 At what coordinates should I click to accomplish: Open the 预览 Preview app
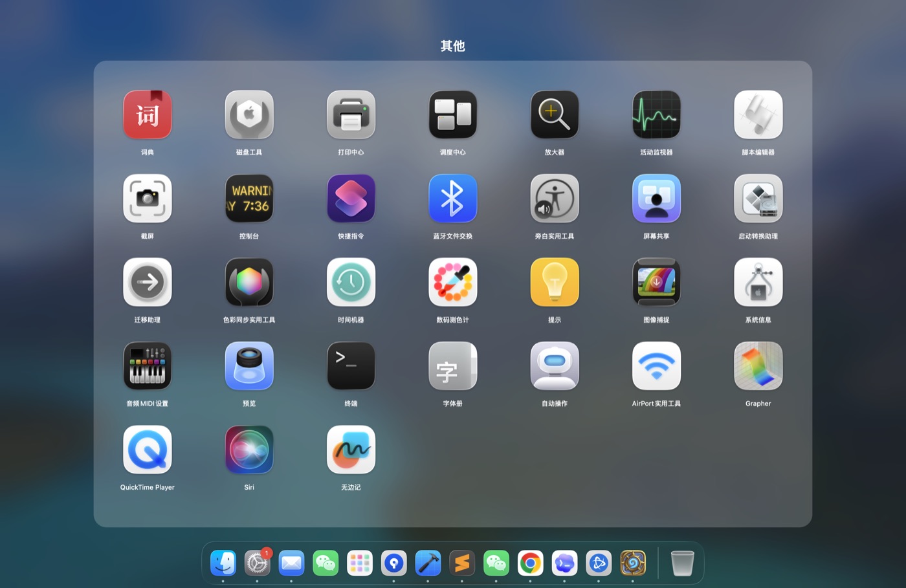pos(249,366)
